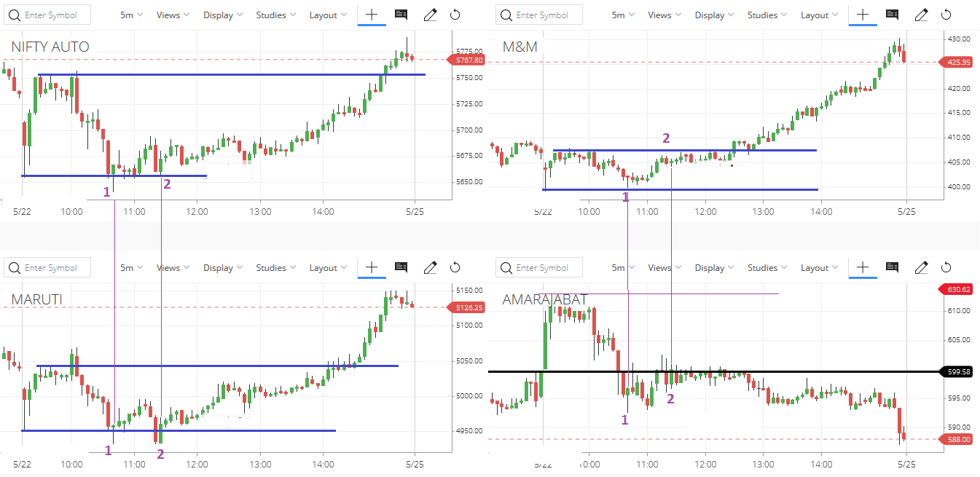The image size is (980, 477).
Task: Open comments icon above the NIFTY AUTO chart
Action: [x=401, y=15]
